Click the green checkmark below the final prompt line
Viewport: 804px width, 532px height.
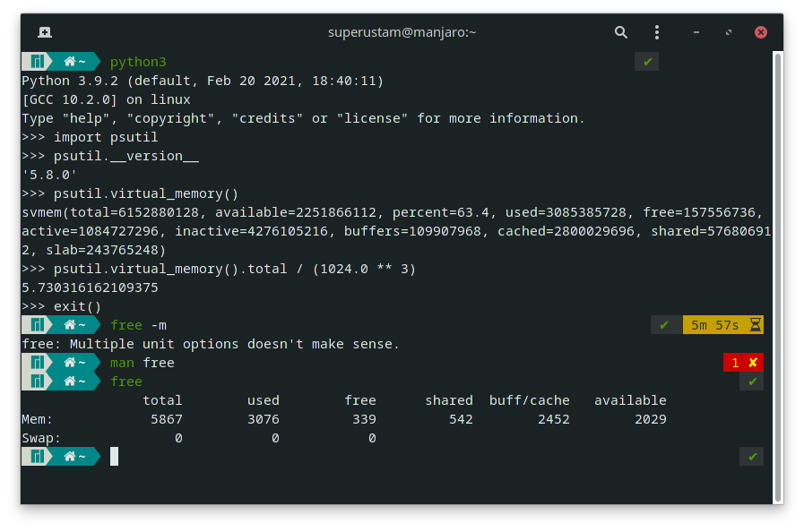(x=751, y=456)
